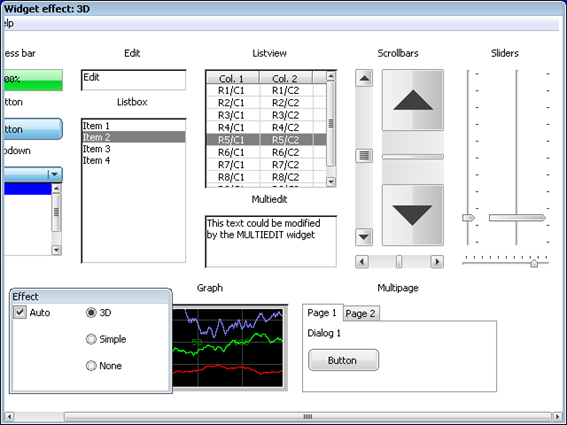Switch to the Page 1 tab
The height and width of the screenshot is (425, 567).
click(x=322, y=313)
